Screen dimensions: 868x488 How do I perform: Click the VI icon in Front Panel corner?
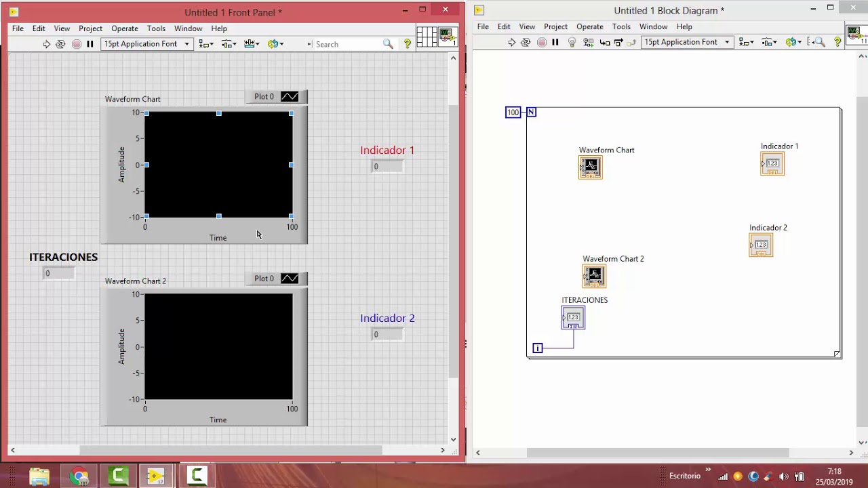(448, 37)
